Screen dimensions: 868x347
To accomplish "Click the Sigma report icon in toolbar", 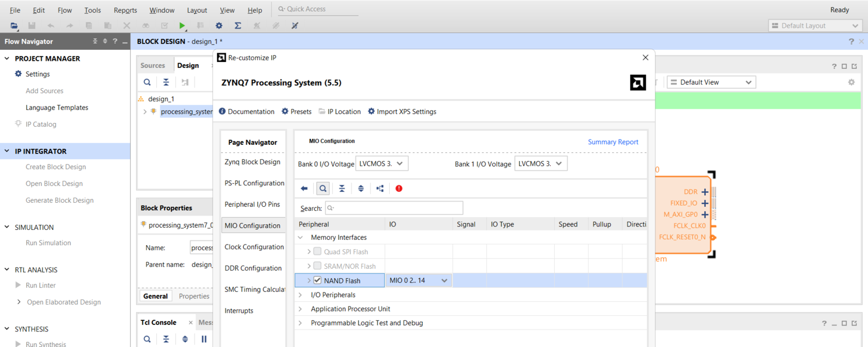I will pos(237,25).
